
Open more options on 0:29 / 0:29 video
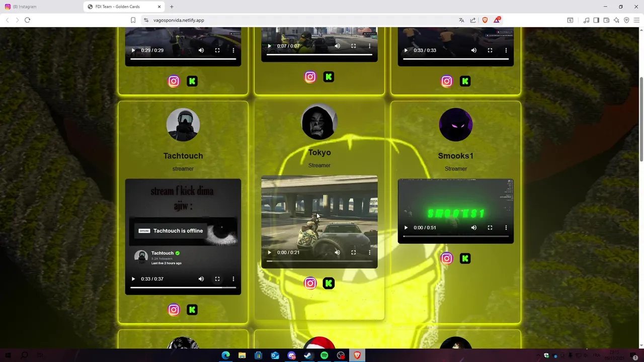(x=233, y=50)
